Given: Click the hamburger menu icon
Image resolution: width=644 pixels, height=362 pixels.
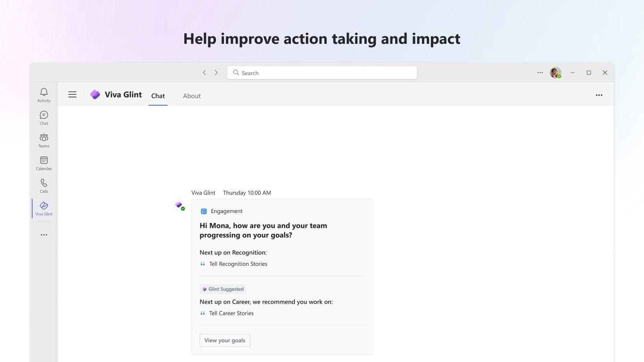Looking at the screenshot, I should (x=72, y=95).
